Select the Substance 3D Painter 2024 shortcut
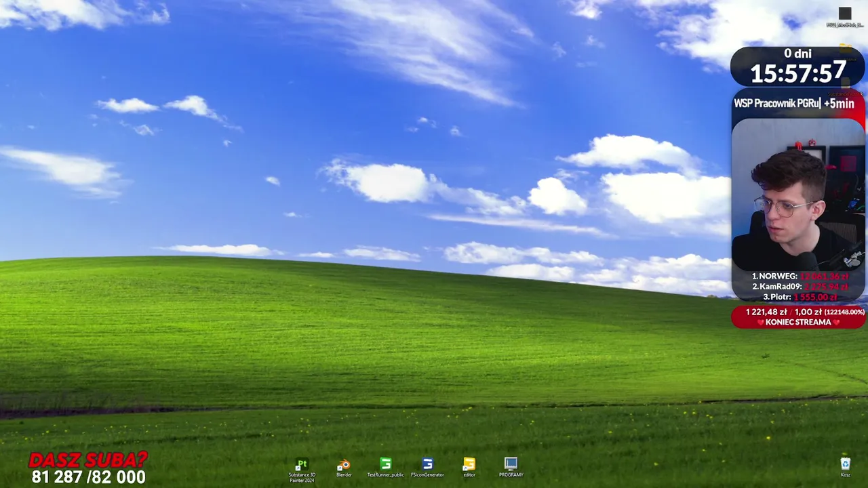Viewport: 868px width, 488px height. 302,470
